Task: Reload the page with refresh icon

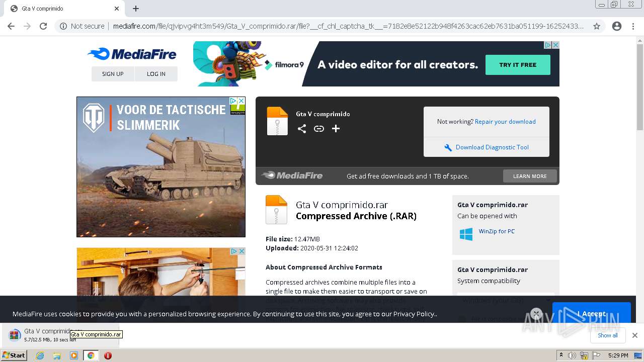Action: [x=43, y=26]
